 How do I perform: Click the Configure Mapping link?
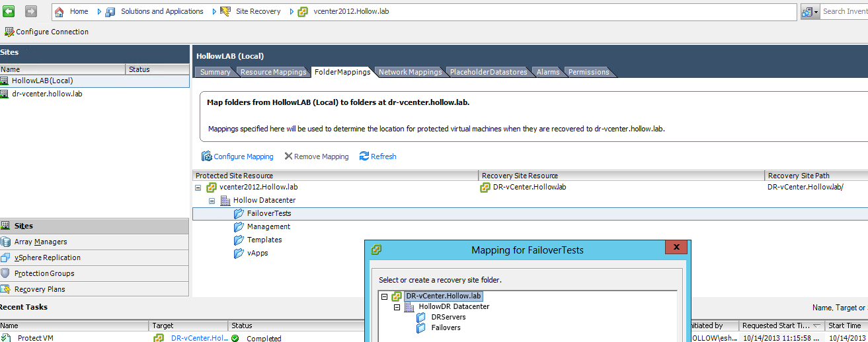click(x=237, y=156)
